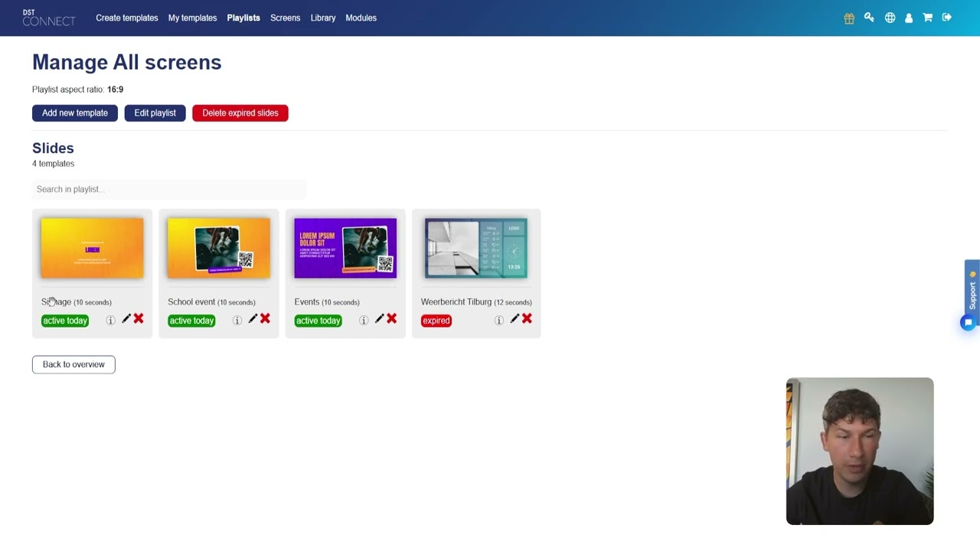Open the first yellow slide thumbnail
The image size is (980, 551).
point(92,248)
